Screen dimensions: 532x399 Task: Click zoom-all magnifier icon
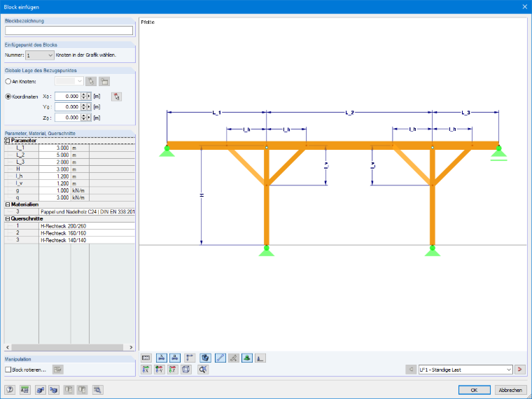point(203,370)
